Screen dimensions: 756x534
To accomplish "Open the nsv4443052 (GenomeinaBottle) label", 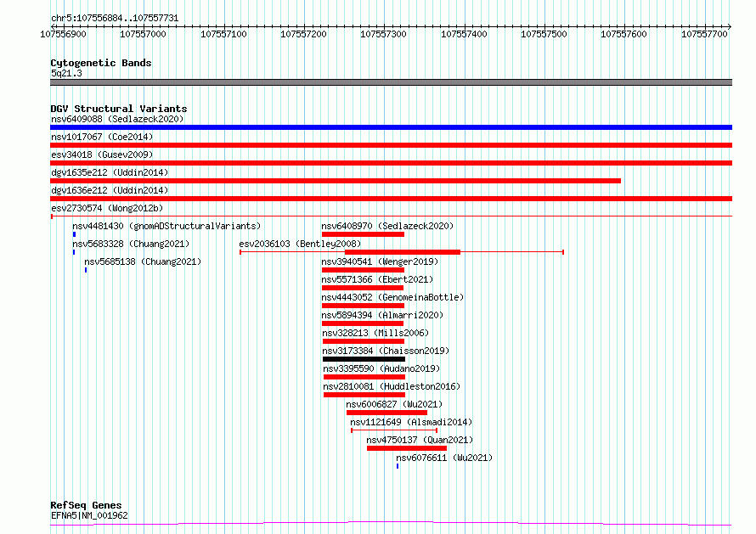I will click(392, 297).
